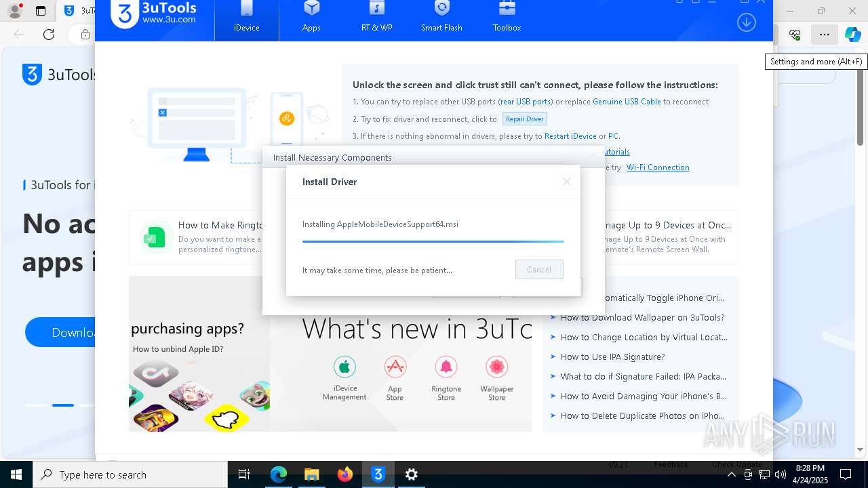
Task: Open How to Avoid Damaging Your iPhone
Action: tap(644, 396)
